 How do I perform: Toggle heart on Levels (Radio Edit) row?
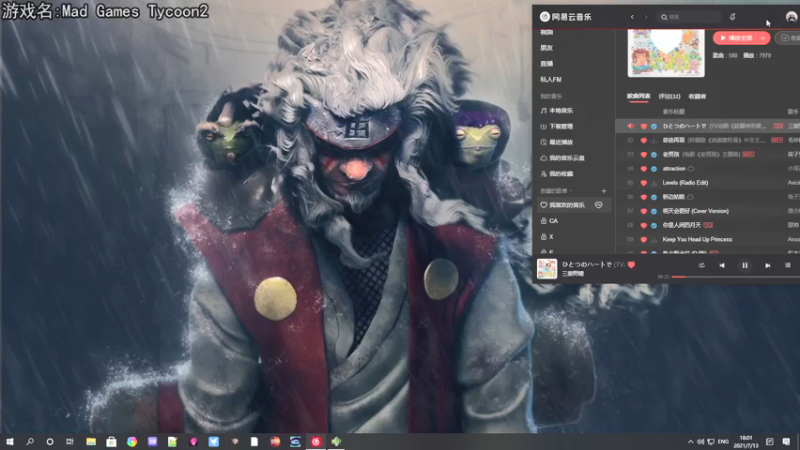click(644, 183)
